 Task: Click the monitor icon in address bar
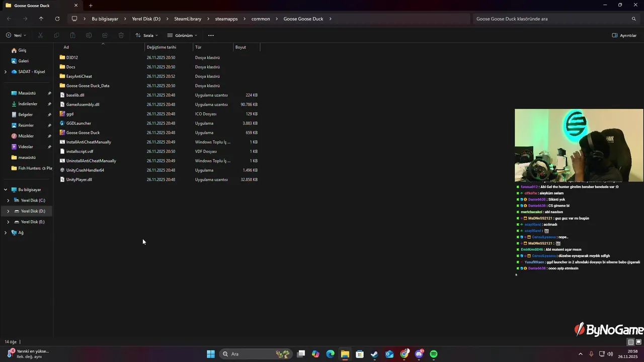(x=74, y=19)
